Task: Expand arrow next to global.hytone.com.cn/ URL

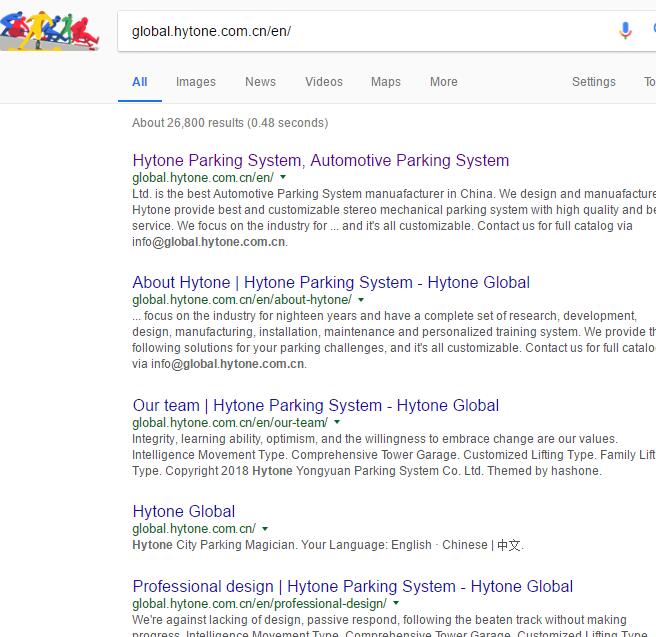Action: (265, 529)
